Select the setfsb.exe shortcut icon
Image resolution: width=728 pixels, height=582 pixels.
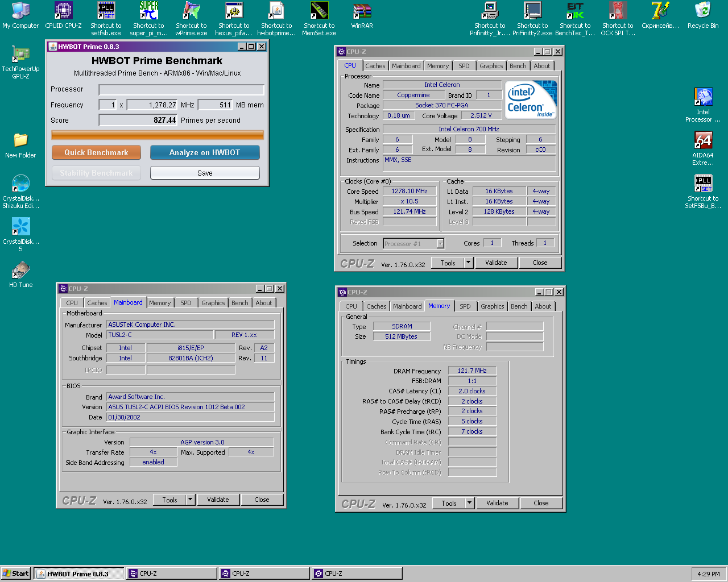click(106, 19)
